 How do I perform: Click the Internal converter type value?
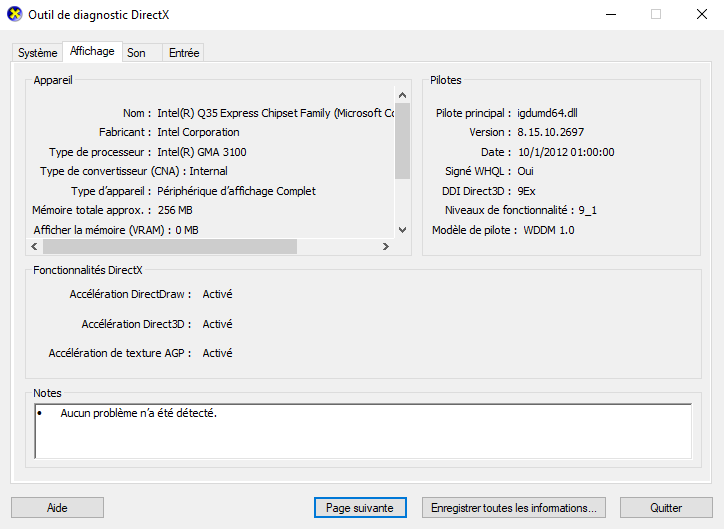point(208,171)
